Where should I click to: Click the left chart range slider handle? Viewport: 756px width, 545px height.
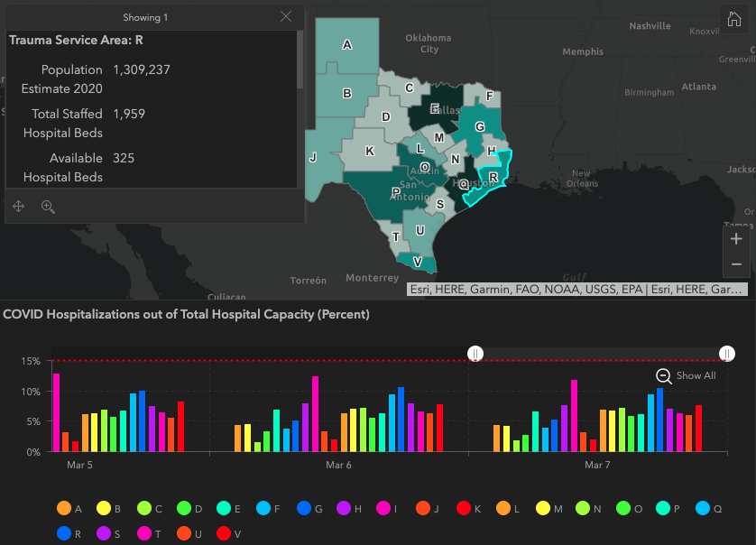[x=475, y=354]
